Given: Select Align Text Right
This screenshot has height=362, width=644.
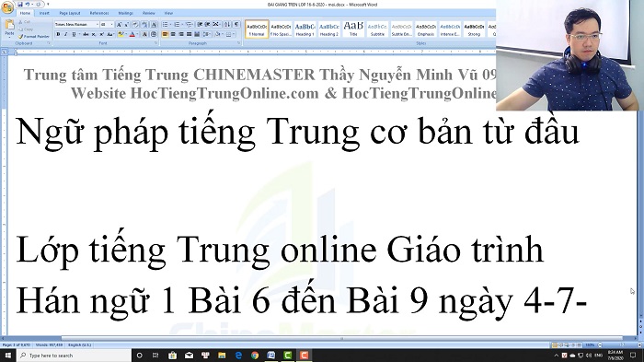Looking at the screenshot, I should 181,34.
